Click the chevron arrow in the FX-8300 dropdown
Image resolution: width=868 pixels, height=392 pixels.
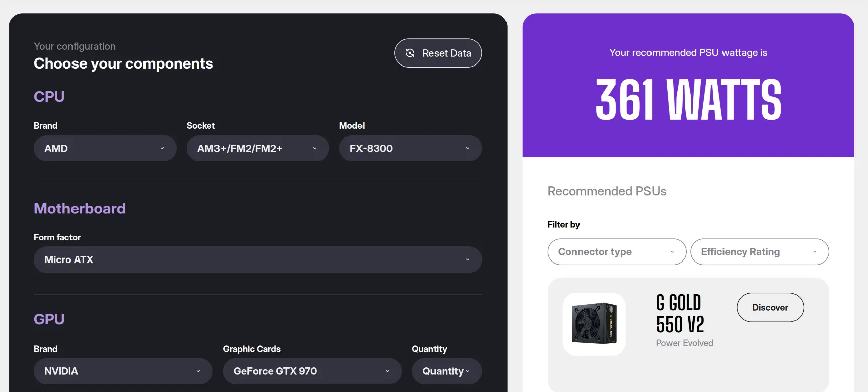467,148
